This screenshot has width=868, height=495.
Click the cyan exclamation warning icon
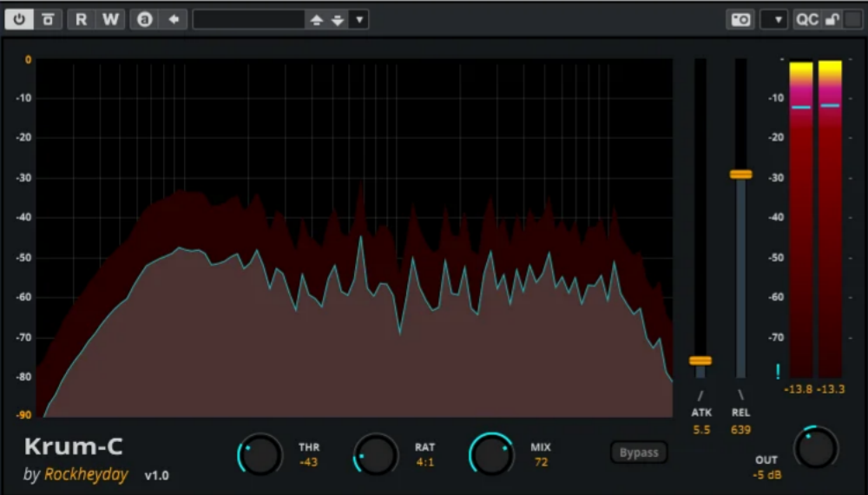[x=778, y=371]
